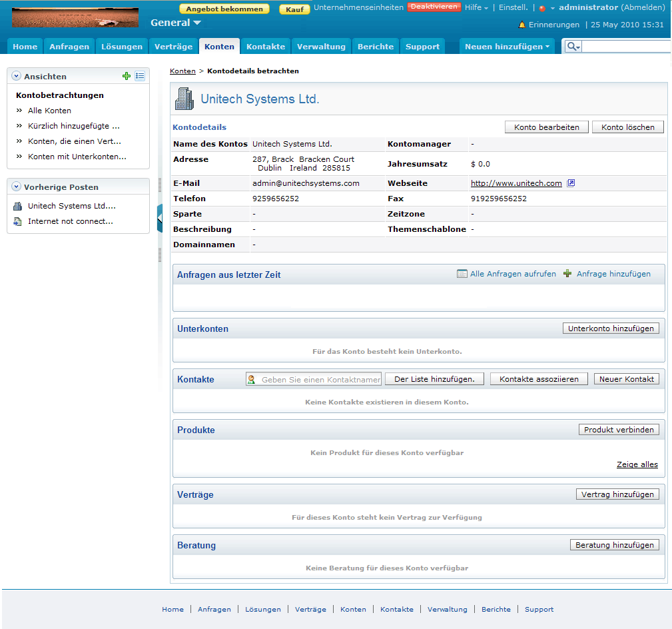Screen dimensions: 672x629
Task: Click the Kauf button
Action: 295,9
